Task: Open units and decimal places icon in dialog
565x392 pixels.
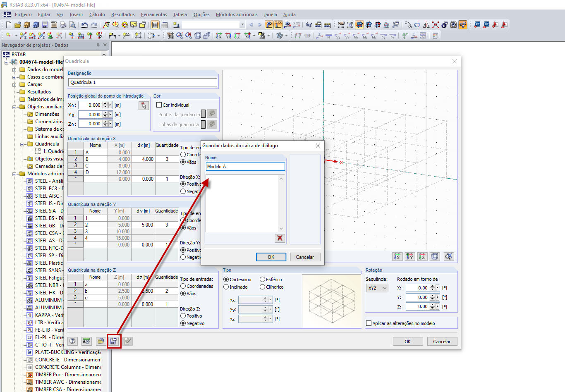Action: point(86,341)
